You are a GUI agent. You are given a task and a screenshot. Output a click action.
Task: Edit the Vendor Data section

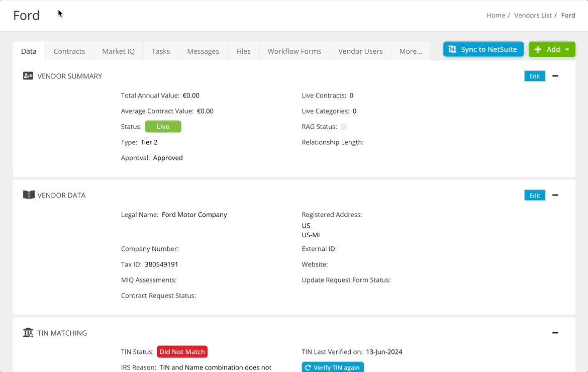pyautogui.click(x=535, y=195)
